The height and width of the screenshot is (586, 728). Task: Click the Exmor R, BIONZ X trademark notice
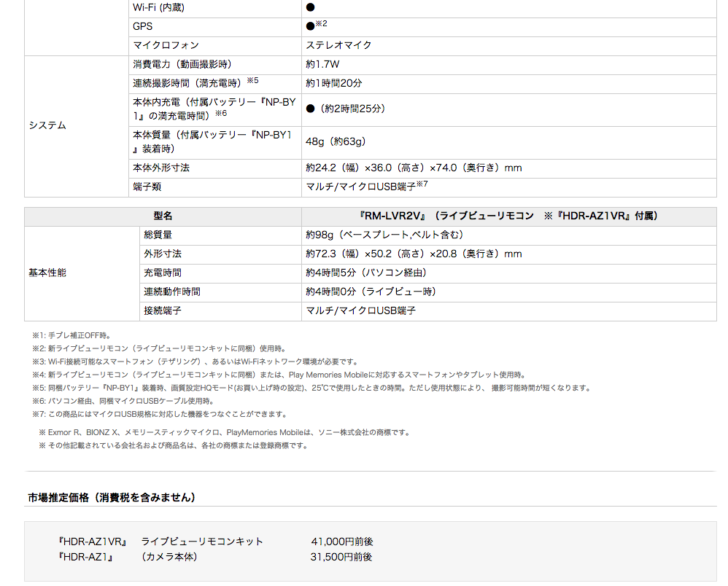(x=225, y=433)
